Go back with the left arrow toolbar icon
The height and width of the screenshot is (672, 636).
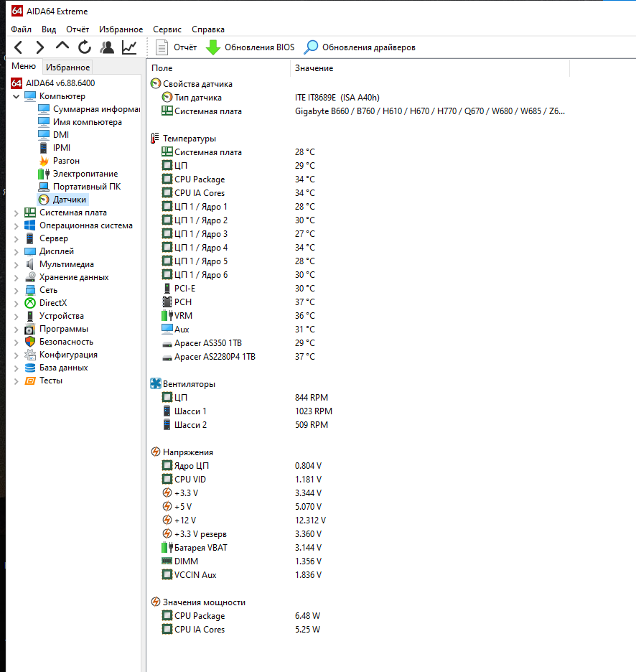pyautogui.click(x=18, y=47)
